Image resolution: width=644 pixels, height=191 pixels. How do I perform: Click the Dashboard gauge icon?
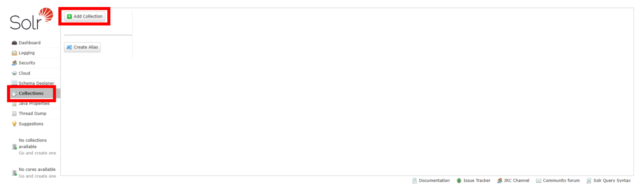14,43
